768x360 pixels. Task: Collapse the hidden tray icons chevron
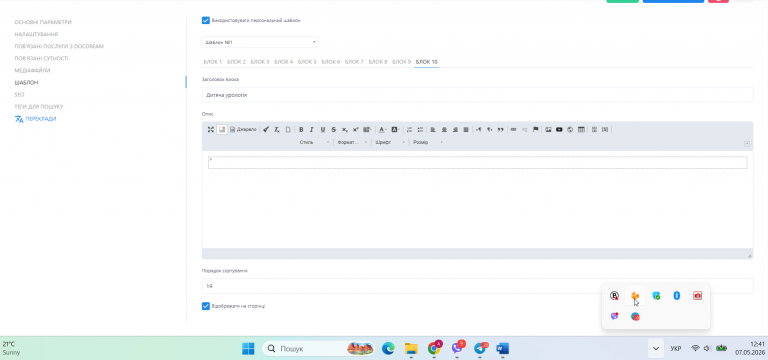pos(656,348)
